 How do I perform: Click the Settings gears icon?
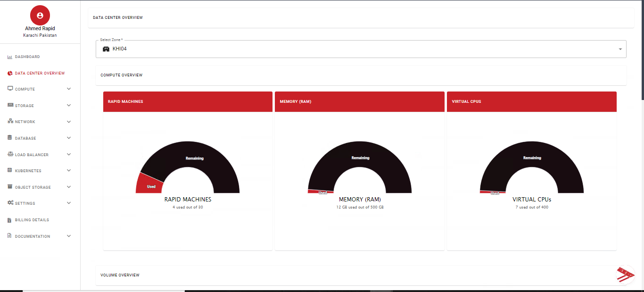[x=10, y=203]
